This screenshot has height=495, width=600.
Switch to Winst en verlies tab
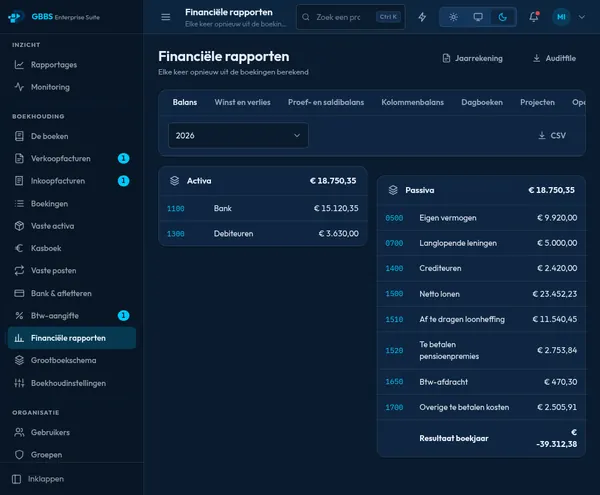point(243,102)
